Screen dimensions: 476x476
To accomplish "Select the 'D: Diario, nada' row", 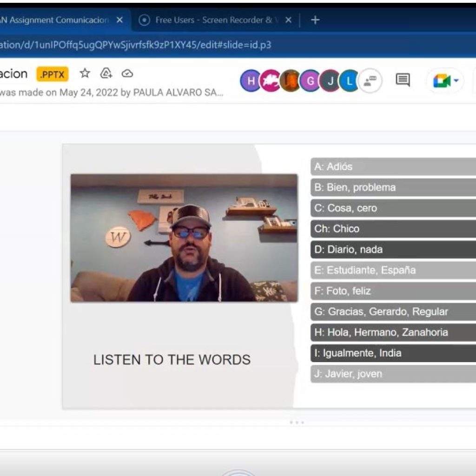I will (x=393, y=250).
